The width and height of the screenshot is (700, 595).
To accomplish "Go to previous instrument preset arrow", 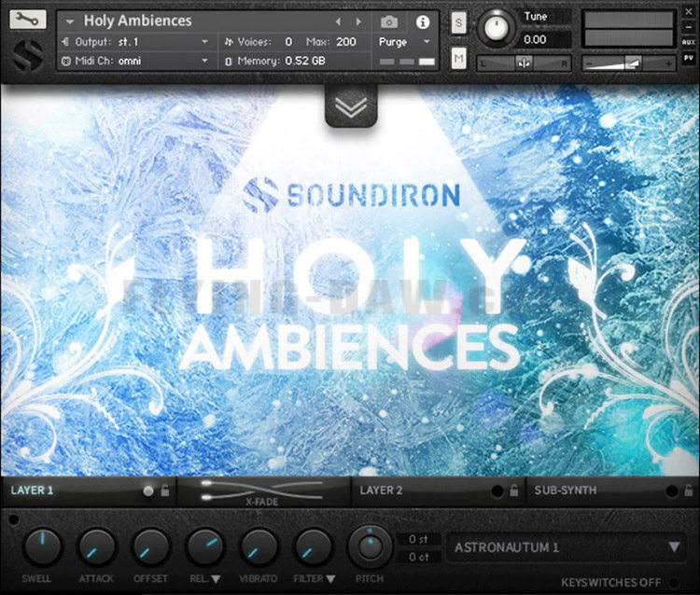I will point(338,21).
